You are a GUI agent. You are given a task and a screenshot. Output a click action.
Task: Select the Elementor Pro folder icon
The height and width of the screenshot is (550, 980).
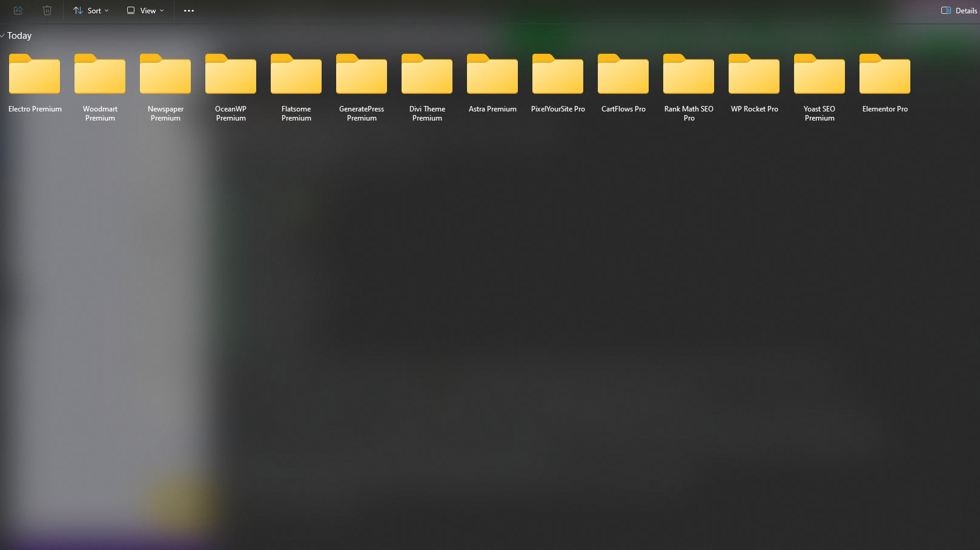(x=885, y=74)
